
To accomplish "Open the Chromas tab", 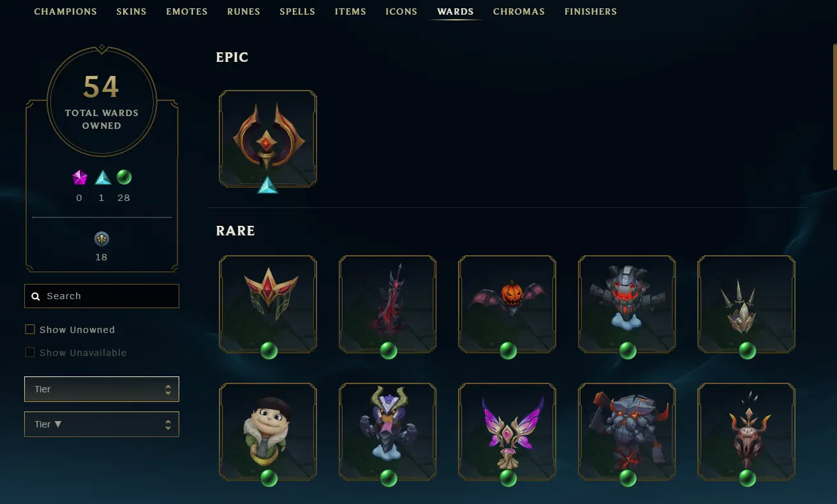I will [519, 11].
